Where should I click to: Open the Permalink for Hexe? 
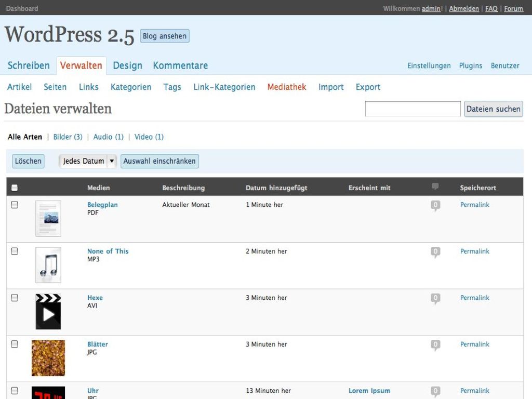coord(475,298)
